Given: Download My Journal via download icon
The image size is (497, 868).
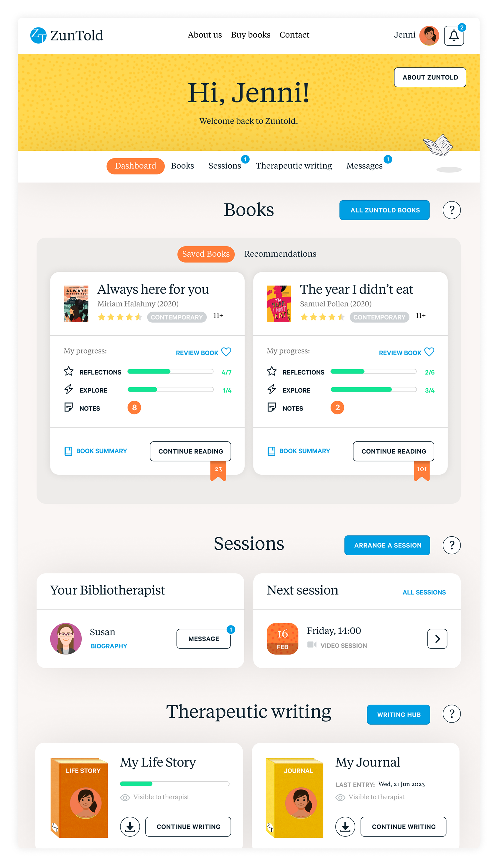Looking at the screenshot, I should pos(345,827).
